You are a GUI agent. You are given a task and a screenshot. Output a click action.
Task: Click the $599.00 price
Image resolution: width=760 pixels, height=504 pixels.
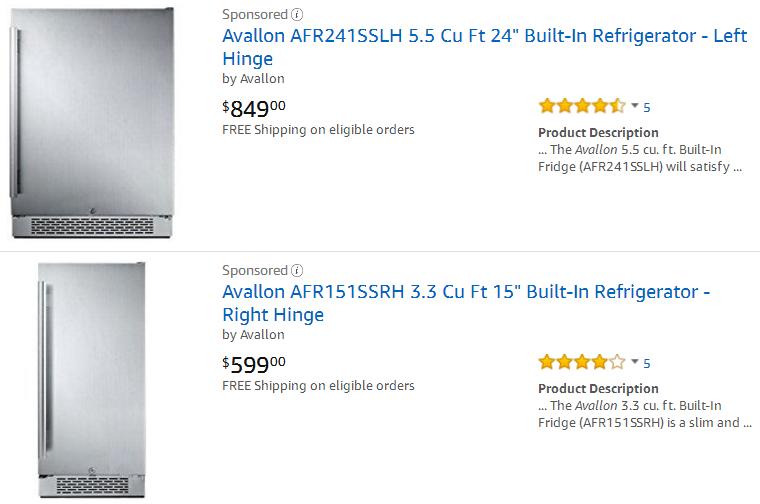pos(253,363)
